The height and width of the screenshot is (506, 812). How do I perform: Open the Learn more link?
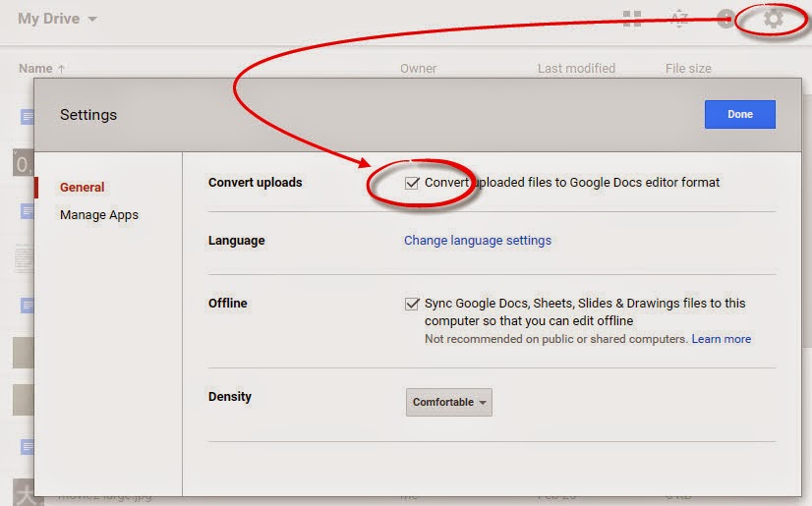click(722, 339)
